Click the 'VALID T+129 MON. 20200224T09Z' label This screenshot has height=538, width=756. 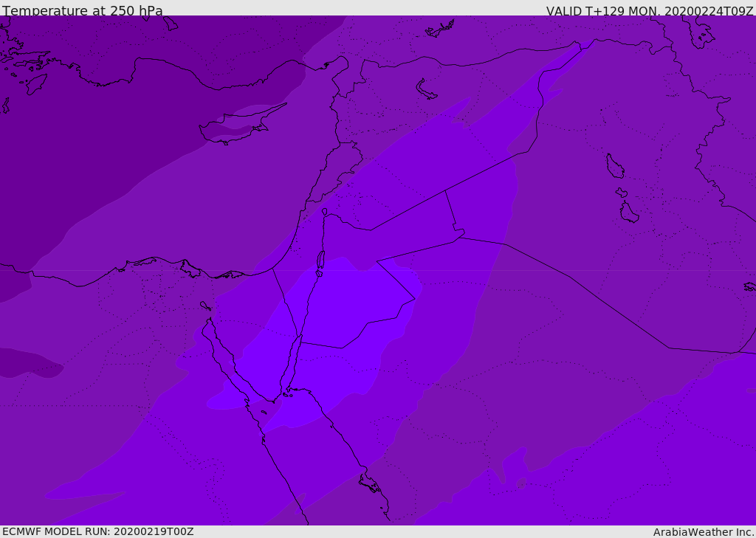pyautogui.click(x=650, y=10)
